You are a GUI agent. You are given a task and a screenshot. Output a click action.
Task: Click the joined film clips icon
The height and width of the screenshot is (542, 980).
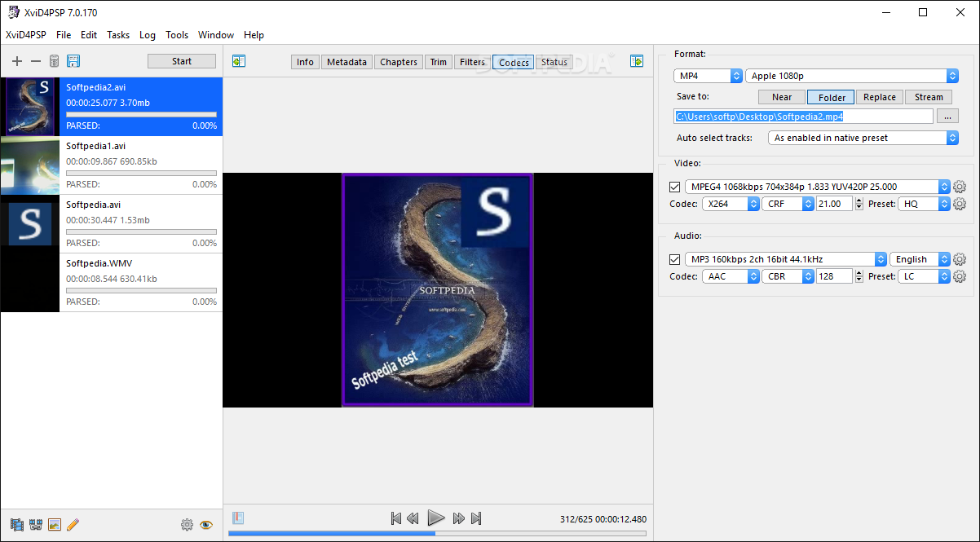(x=35, y=524)
